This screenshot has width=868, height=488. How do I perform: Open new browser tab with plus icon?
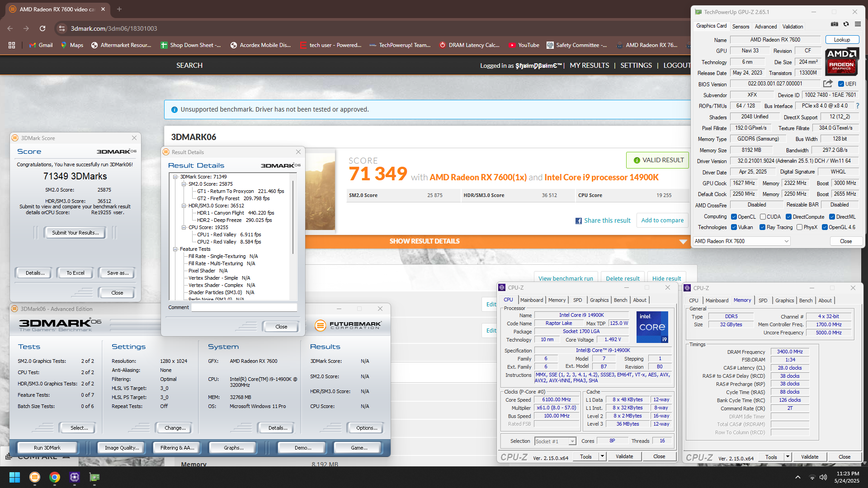[x=119, y=9]
